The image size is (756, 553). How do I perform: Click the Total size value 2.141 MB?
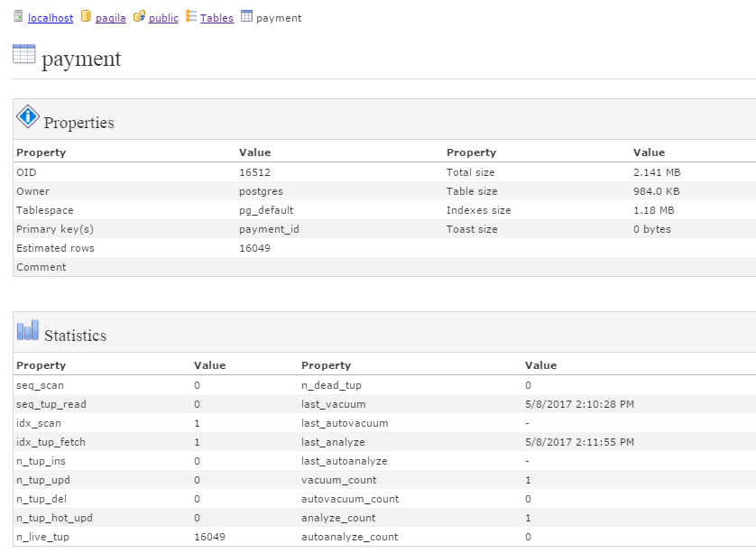pos(657,172)
